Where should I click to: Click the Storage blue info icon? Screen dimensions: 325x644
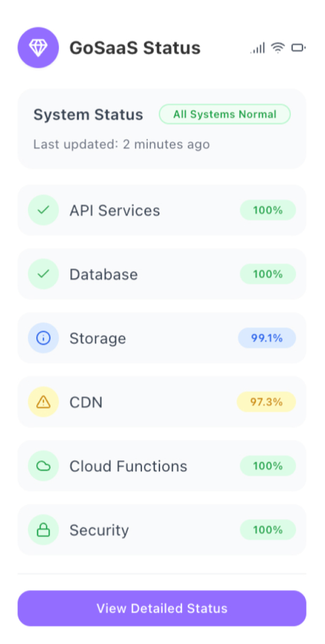(x=43, y=338)
